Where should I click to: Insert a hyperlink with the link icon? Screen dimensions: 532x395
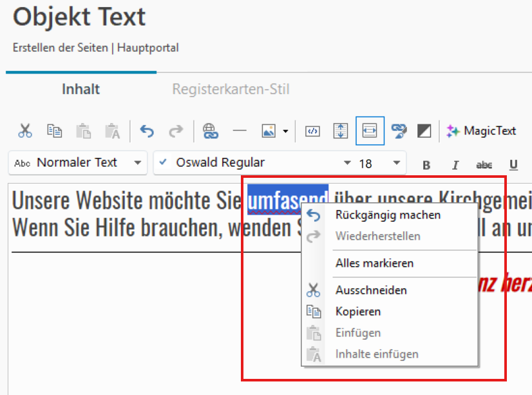tap(210, 131)
